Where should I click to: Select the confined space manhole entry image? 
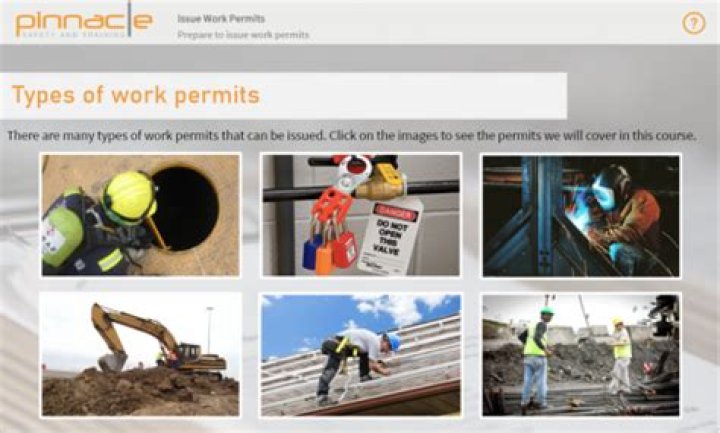coord(141,215)
